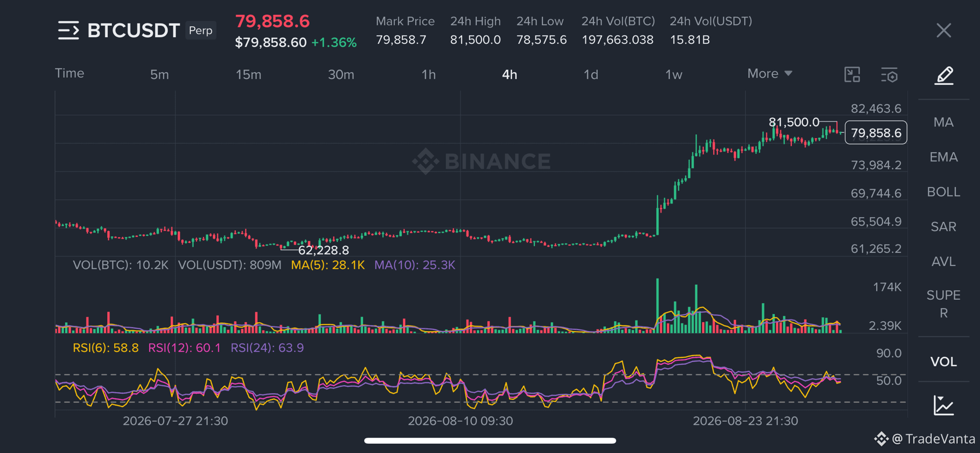Click the 61,265.2 price axis label
Viewport: 980px width, 453px height.
coord(876,248)
